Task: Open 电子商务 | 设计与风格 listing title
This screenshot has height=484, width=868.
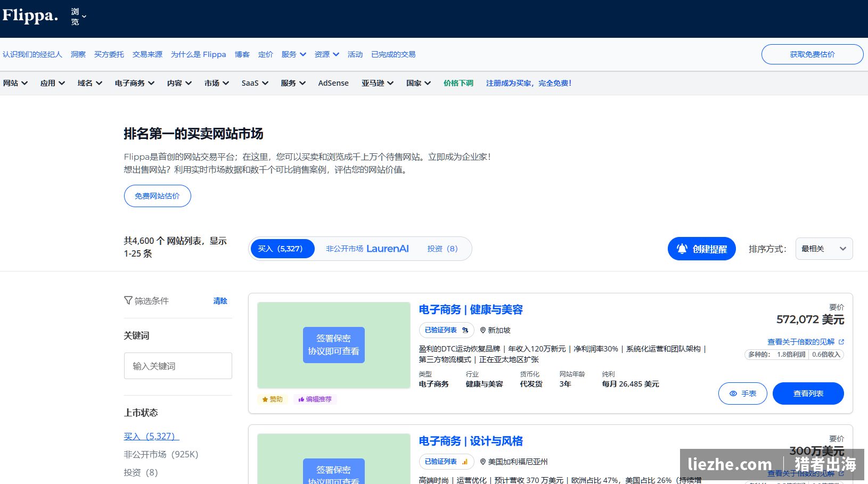Action: pyautogui.click(x=471, y=441)
